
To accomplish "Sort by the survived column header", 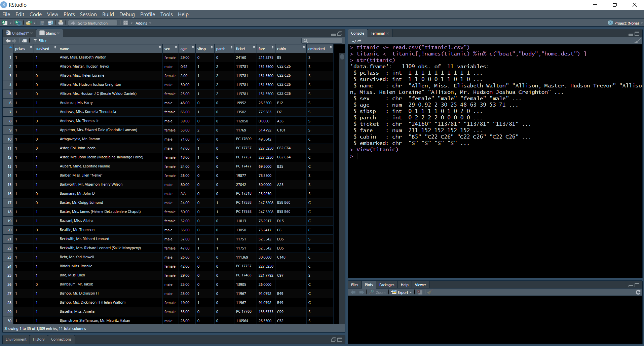I will [x=45, y=49].
